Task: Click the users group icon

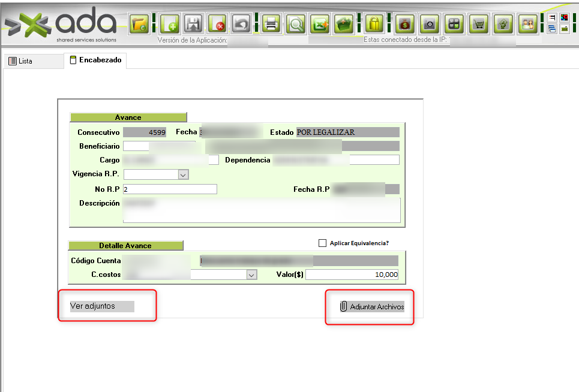Action: pos(527,24)
